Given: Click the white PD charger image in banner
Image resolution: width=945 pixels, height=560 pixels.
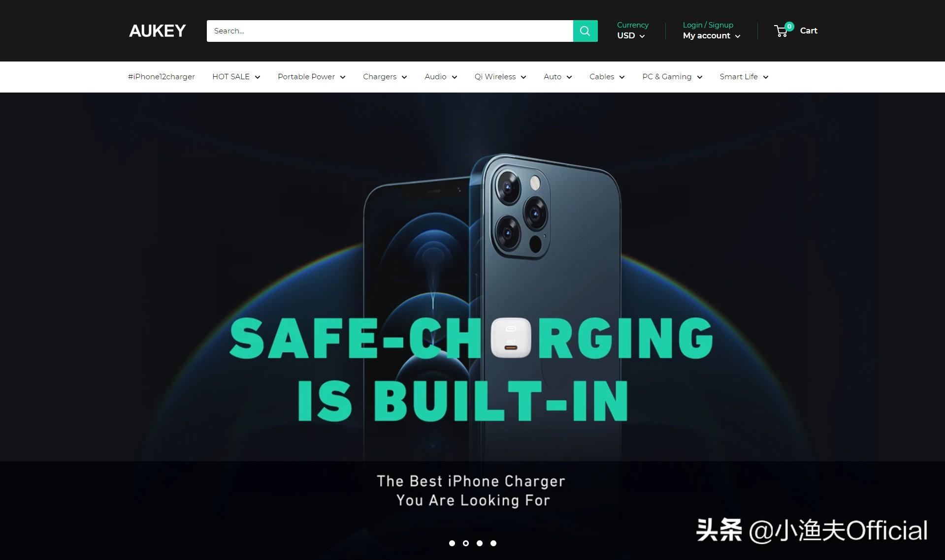Looking at the screenshot, I should coord(511,338).
